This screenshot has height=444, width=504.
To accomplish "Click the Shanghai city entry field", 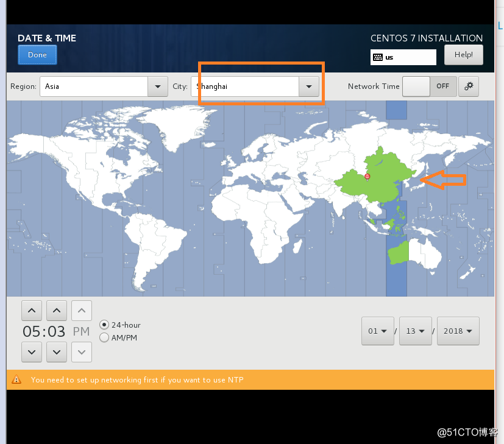I will click(x=245, y=86).
